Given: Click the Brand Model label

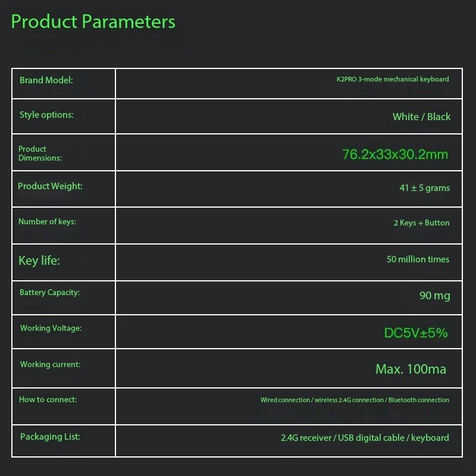Looking at the screenshot, I should click(x=46, y=80).
